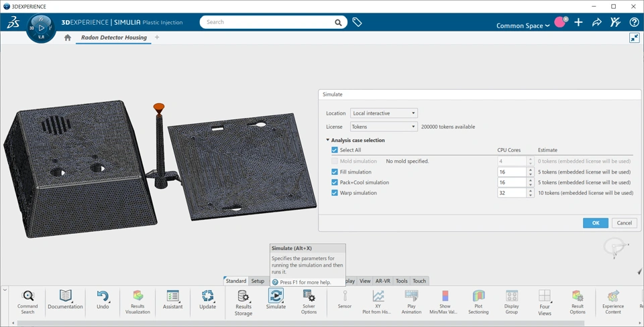This screenshot has height=327, width=644.
Task: Click the Undo icon
Action: [x=103, y=300]
